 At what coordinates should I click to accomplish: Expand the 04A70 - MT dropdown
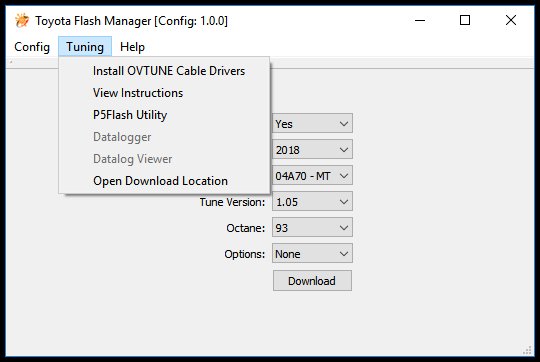pos(312,176)
